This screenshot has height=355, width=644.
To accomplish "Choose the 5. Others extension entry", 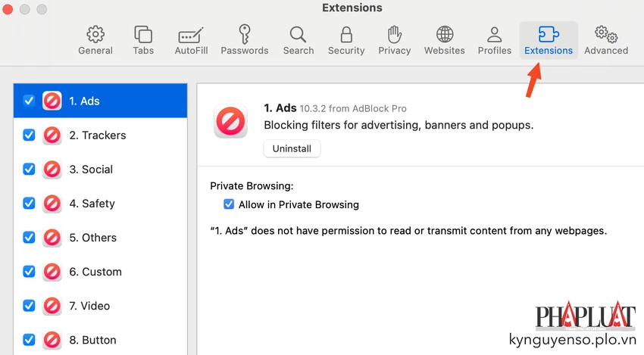I will click(x=100, y=237).
